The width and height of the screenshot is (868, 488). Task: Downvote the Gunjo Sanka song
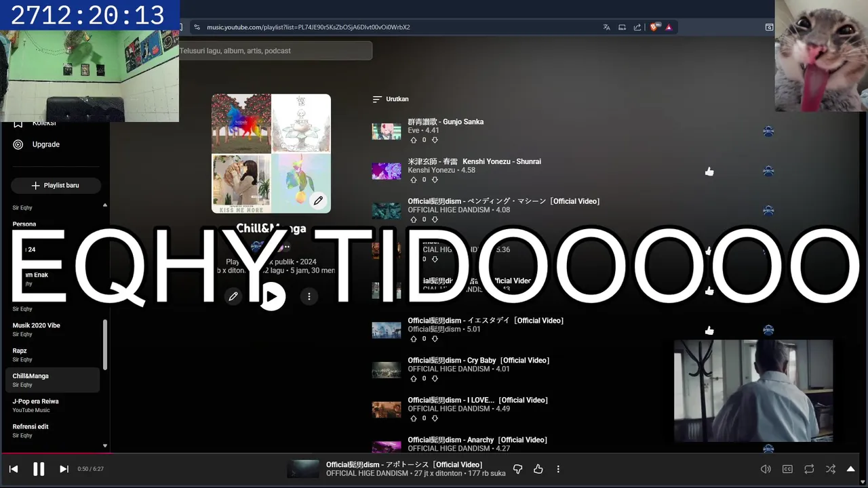pos(435,140)
